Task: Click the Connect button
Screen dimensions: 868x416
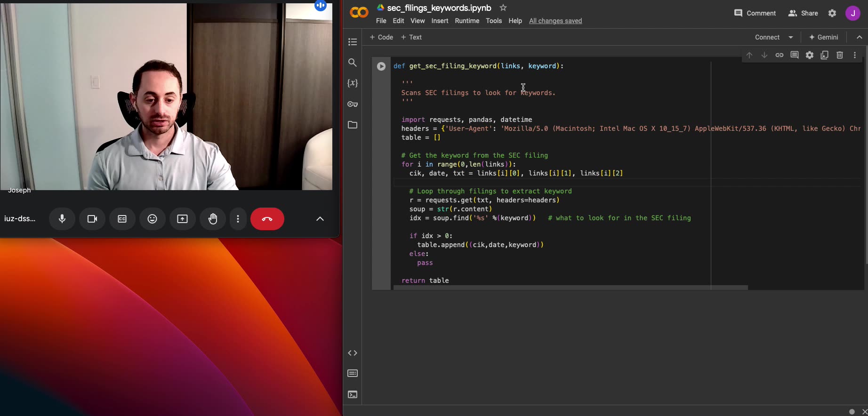Action: pyautogui.click(x=767, y=37)
